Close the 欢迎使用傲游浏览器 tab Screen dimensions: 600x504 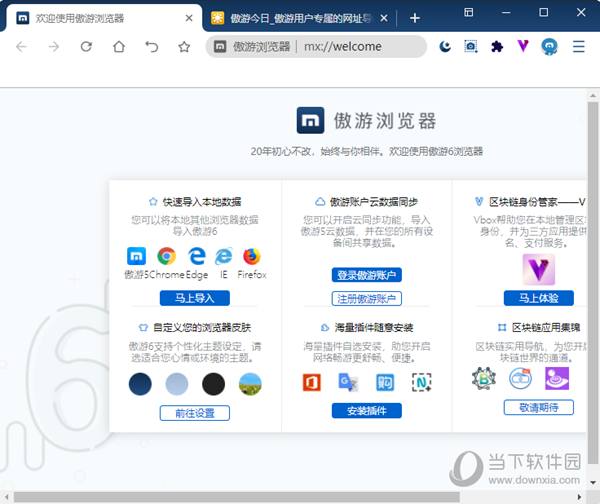tap(189, 18)
